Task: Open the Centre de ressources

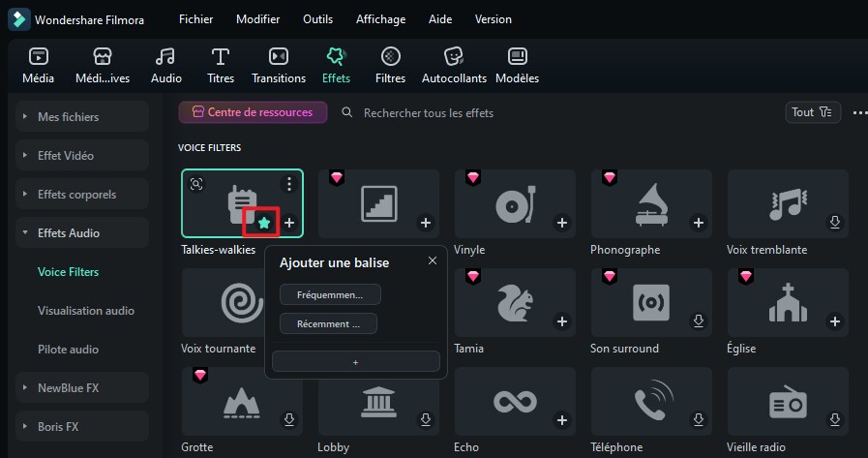Action: (253, 112)
